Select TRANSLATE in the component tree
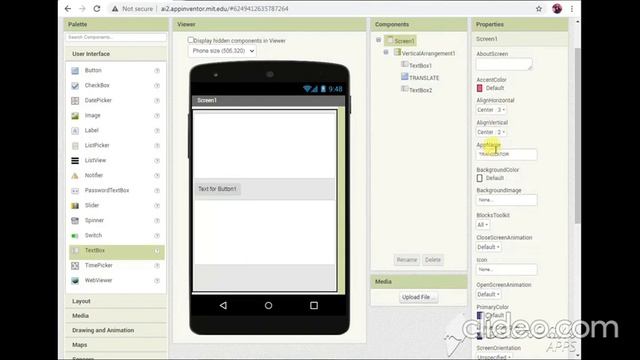 (424, 78)
